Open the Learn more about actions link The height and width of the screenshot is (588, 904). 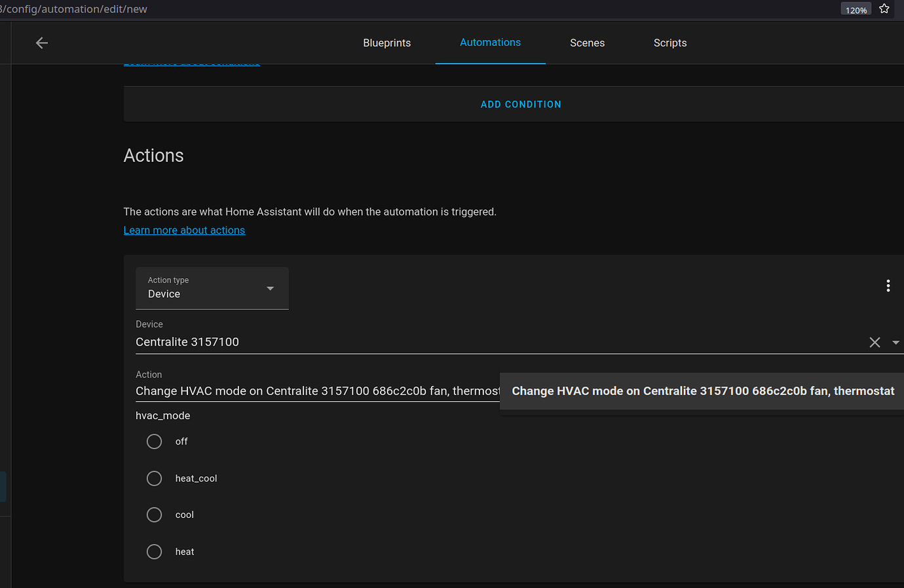184,230
